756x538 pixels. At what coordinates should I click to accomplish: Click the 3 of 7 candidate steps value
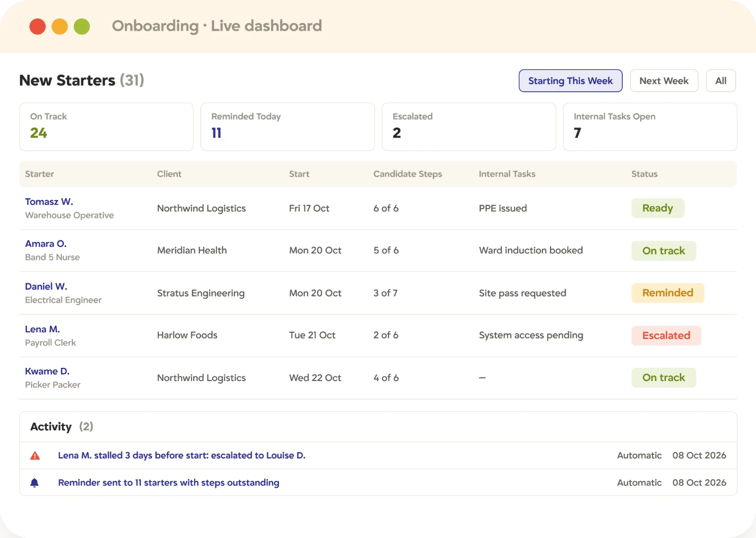pos(386,293)
